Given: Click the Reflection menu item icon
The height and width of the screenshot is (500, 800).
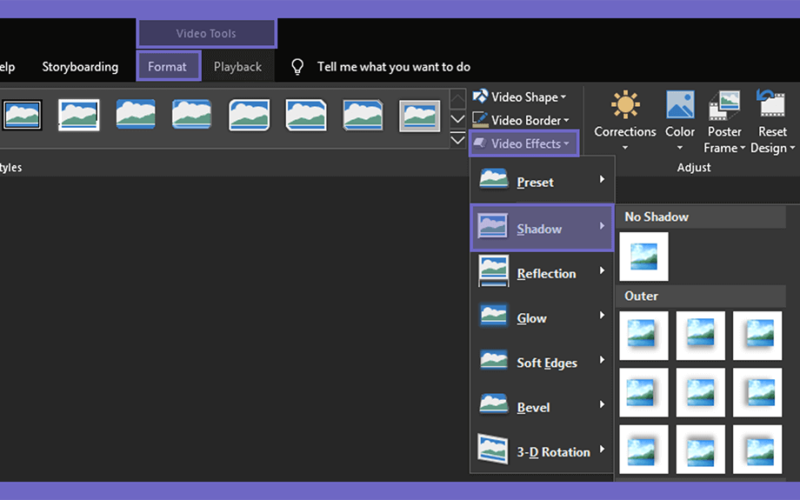Looking at the screenshot, I should click(493, 271).
